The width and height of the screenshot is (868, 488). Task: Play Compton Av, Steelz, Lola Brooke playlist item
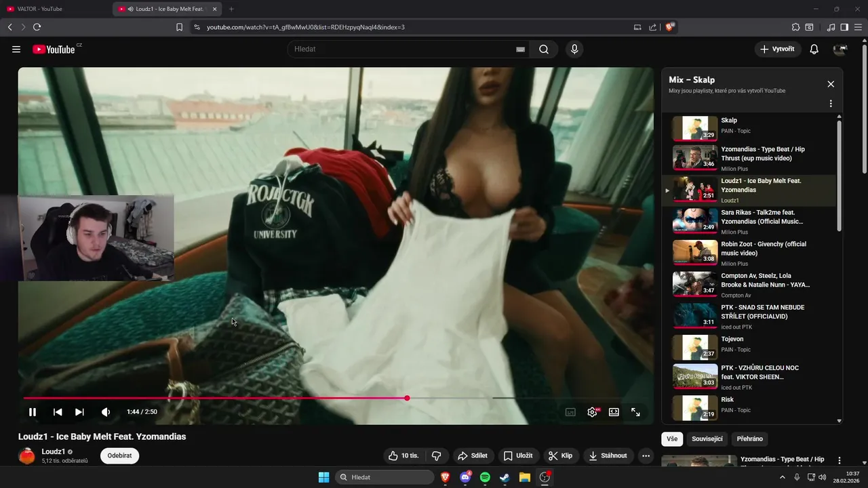749,285
